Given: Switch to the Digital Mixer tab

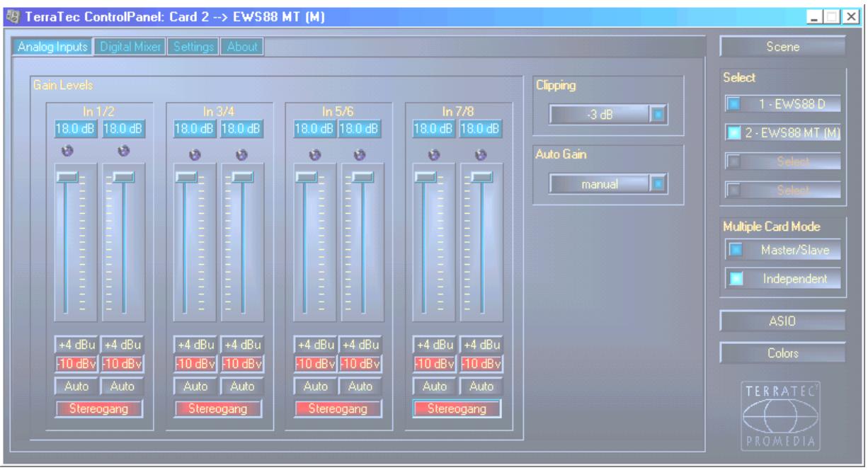Looking at the screenshot, I should 131,47.
